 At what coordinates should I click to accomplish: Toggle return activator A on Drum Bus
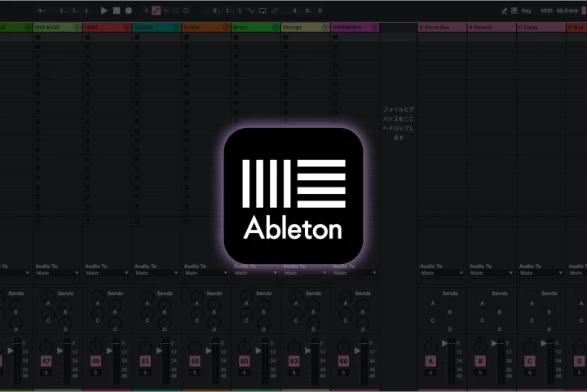click(x=430, y=361)
